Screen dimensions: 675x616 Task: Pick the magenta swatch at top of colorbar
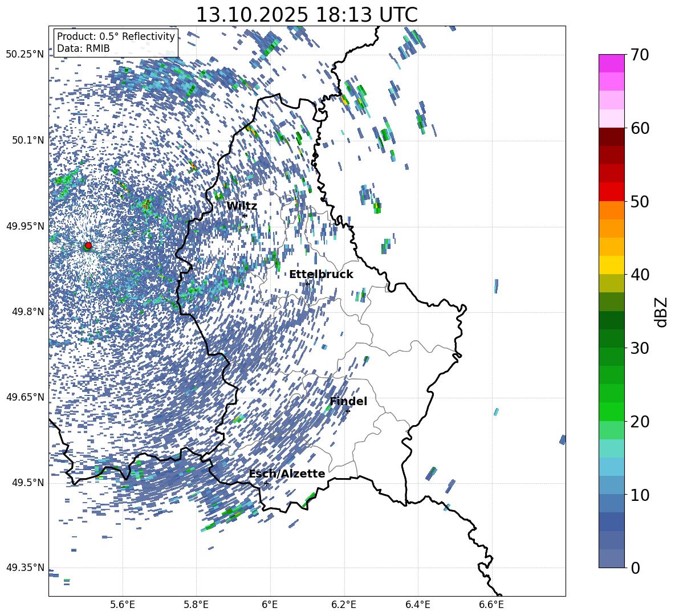pos(612,63)
